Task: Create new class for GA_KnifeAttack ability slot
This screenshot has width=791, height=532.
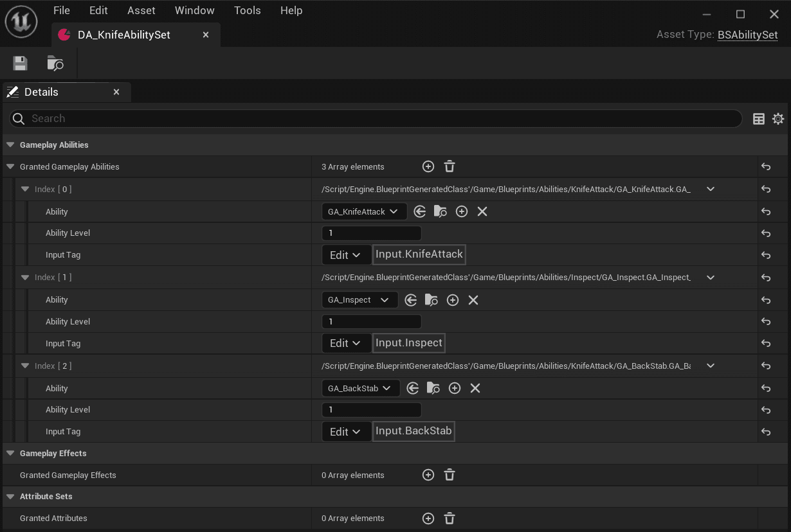Action: pyautogui.click(x=462, y=211)
